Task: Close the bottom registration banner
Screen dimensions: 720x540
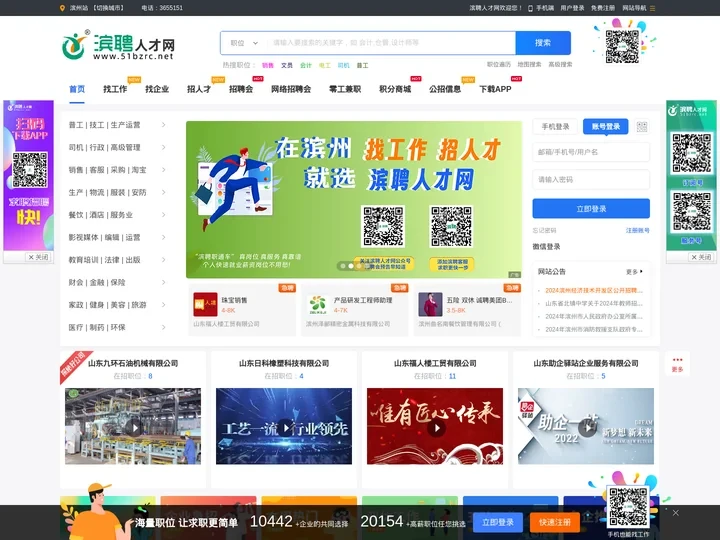Action: tap(675, 513)
